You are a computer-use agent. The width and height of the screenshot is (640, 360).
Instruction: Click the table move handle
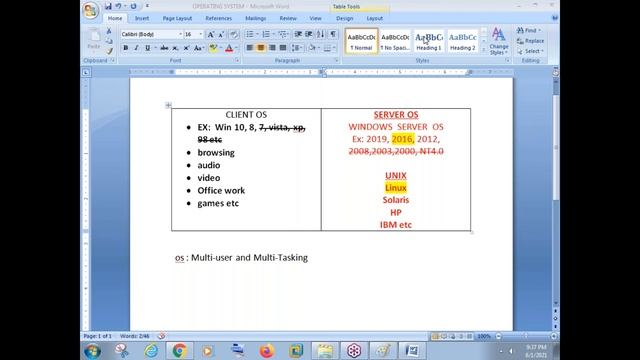(168, 105)
